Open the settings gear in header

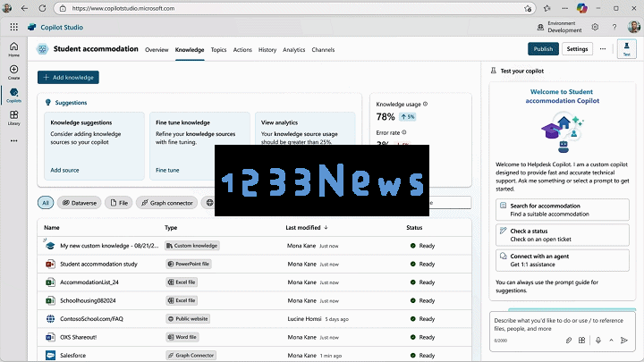[x=595, y=27]
